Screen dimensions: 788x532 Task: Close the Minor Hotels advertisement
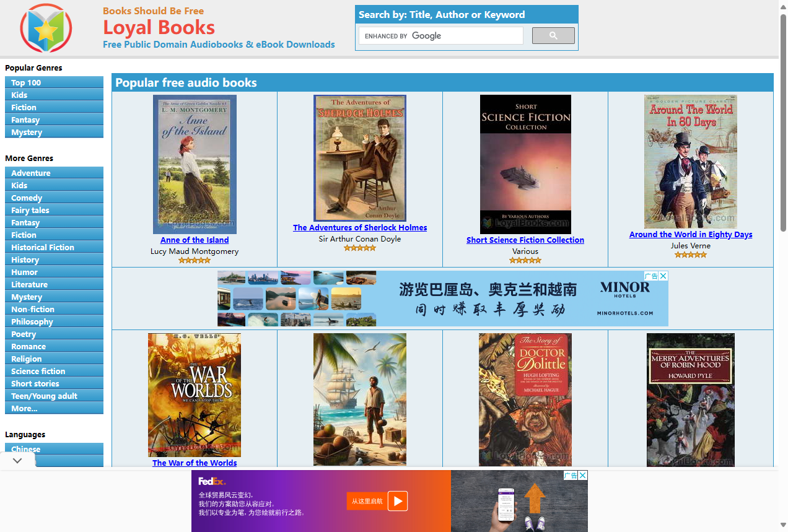[662, 276]
